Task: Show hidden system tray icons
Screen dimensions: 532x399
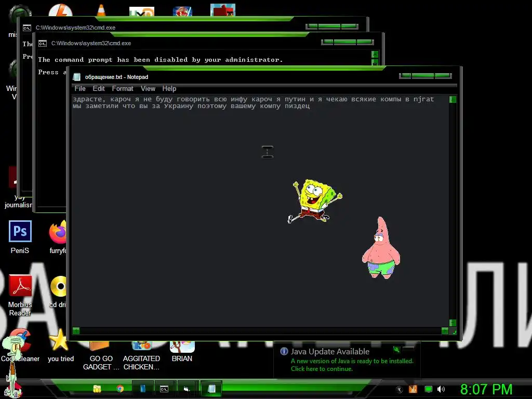Action: tap(400, 390)
